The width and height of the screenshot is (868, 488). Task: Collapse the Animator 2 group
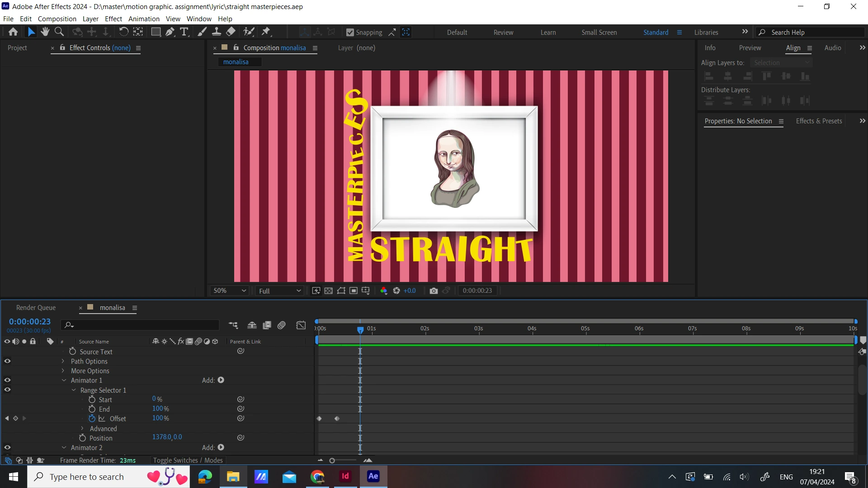pyautogui.click(x=64, y=448)
